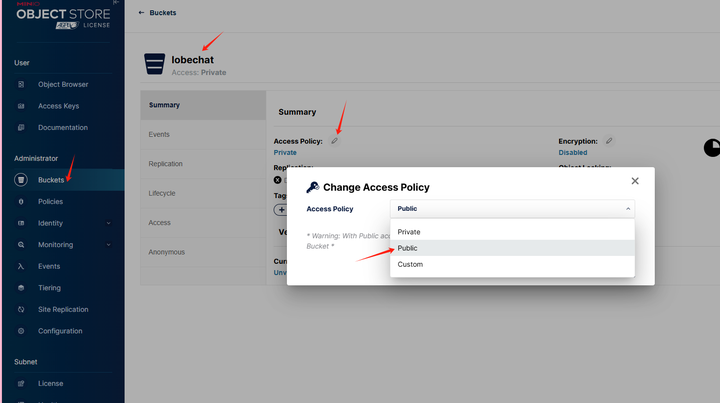
Task: Expand the Monitoring submenu chevron
Action: click(x=108, y=245)
